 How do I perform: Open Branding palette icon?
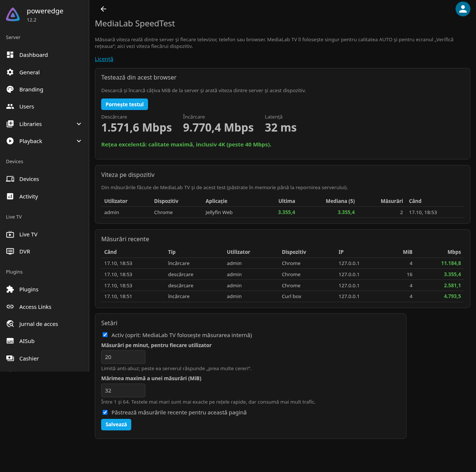point(10,90)
